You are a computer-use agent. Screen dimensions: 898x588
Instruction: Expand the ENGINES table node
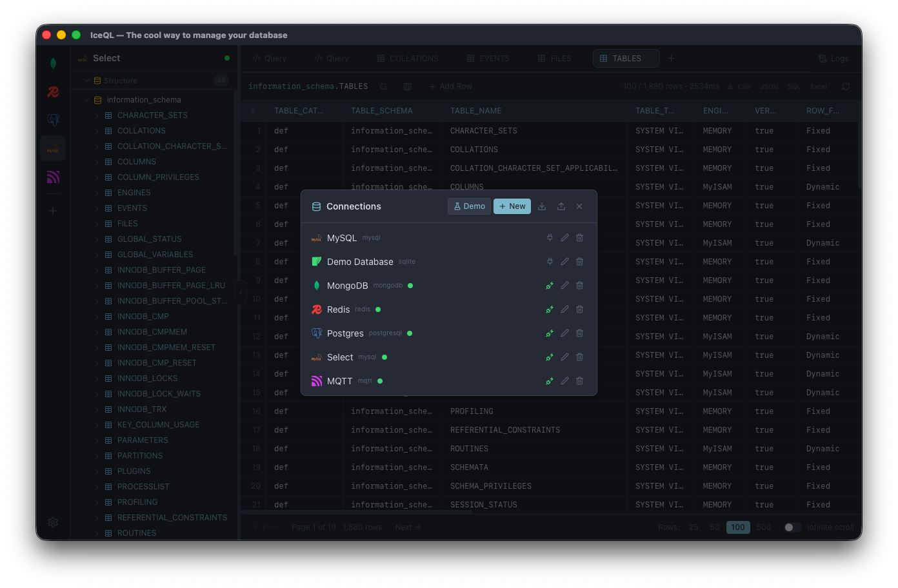[x=97, y=193]
